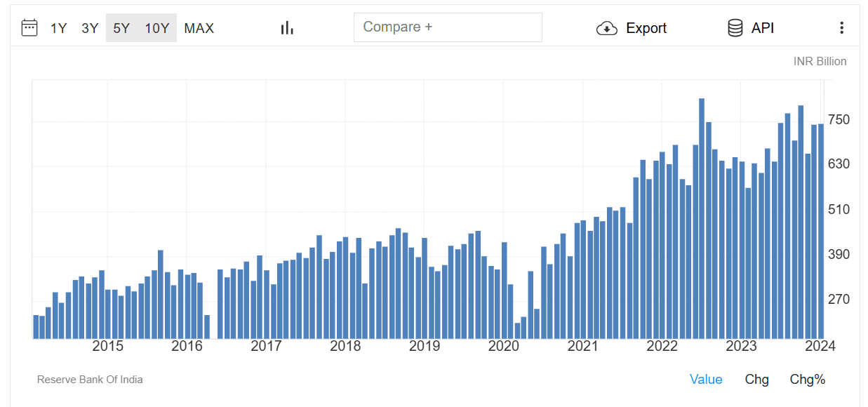868x407 pixels.
Task: Switch to the 5Y time range
Action: (x=121, y=28)
